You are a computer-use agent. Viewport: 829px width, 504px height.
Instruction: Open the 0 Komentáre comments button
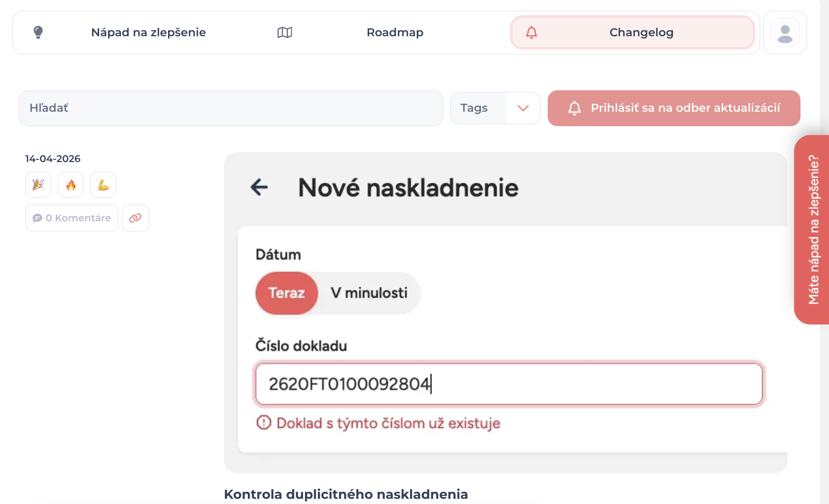(x=72, y=218)
